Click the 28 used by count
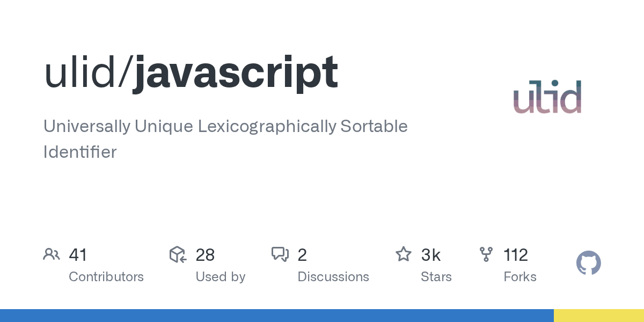This screenshot has height=322, width=644. pos(205,255)
